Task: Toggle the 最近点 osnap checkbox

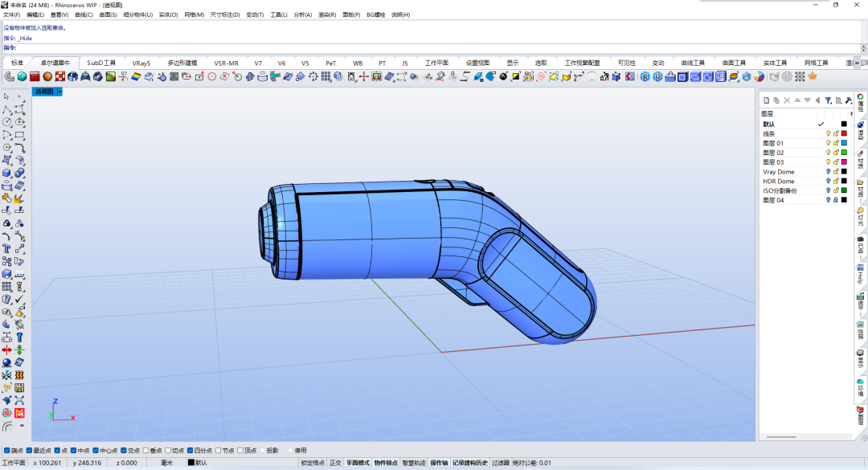Action: [30, 451]
